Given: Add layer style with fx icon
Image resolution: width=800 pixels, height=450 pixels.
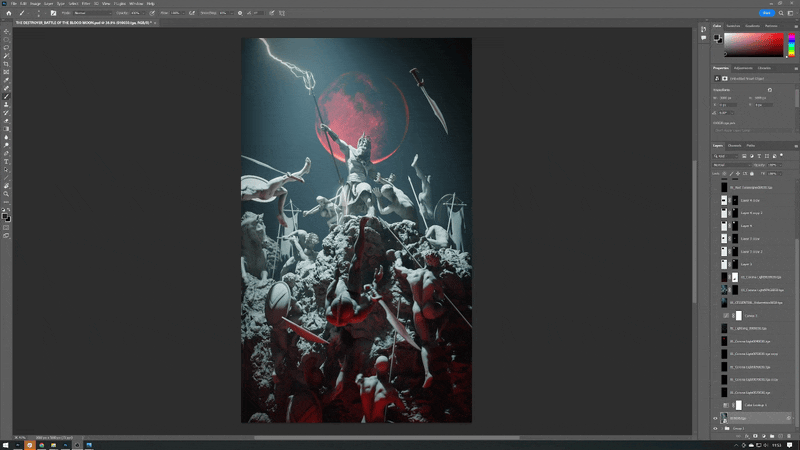Looking at the screenshot, I should (747, 436).
